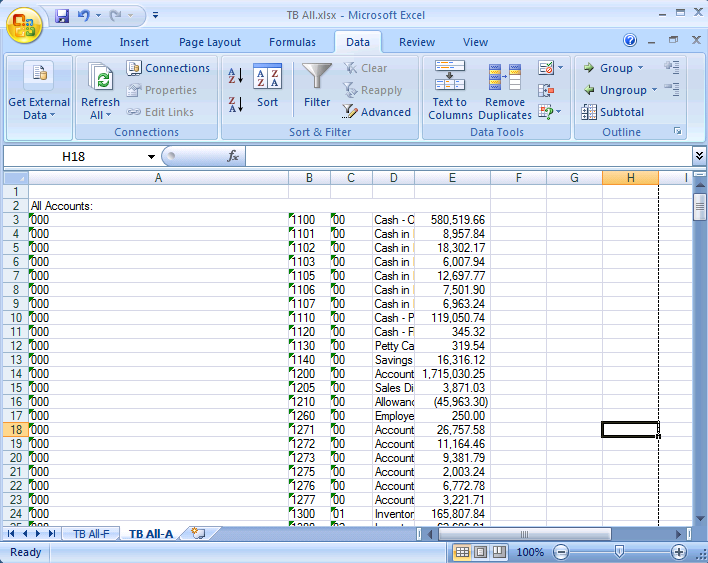The height and width of the screenshot is (563, 708).
Task: Toggle the Filter funnel
Action: pyautogui.click(x=317, y=86)
